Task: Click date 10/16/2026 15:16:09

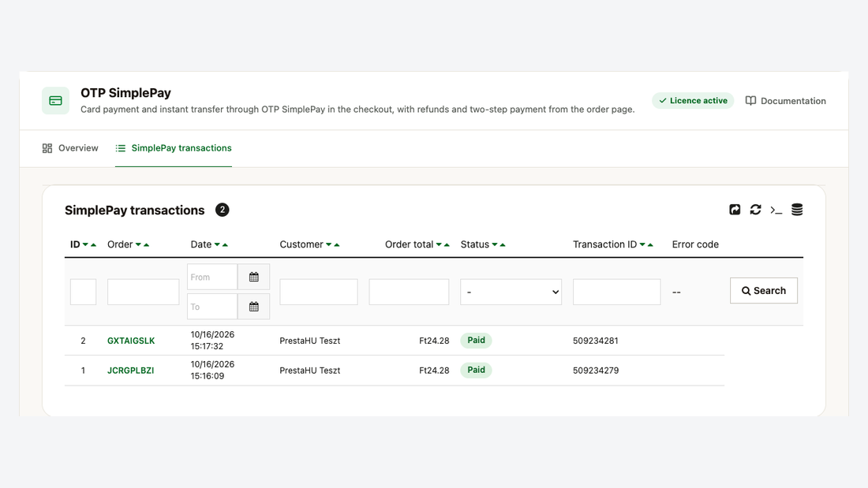Action: click(212, 371)
